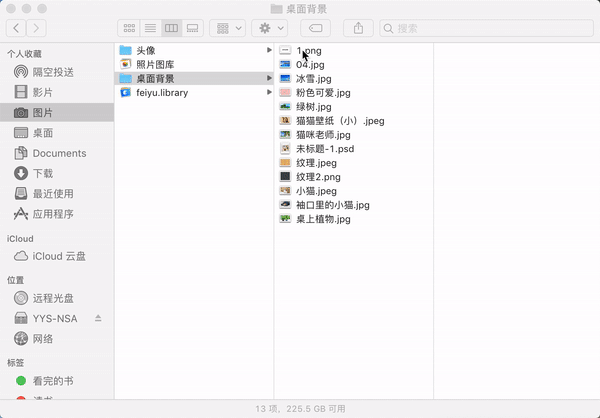Select the file 1.png

coord(354,50)
